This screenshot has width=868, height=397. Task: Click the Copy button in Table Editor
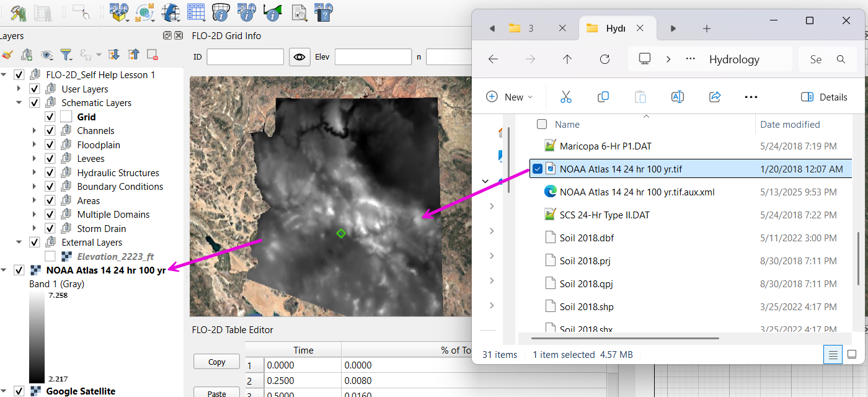coord(216,362)
